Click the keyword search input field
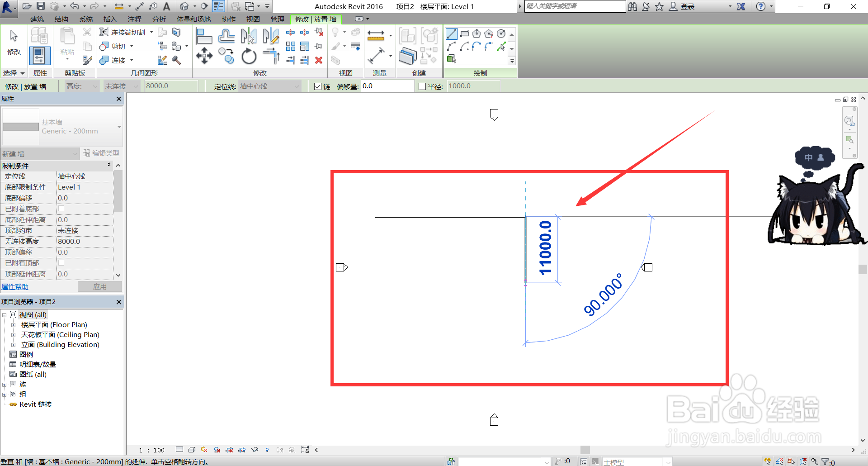 [x=575, y=6]
